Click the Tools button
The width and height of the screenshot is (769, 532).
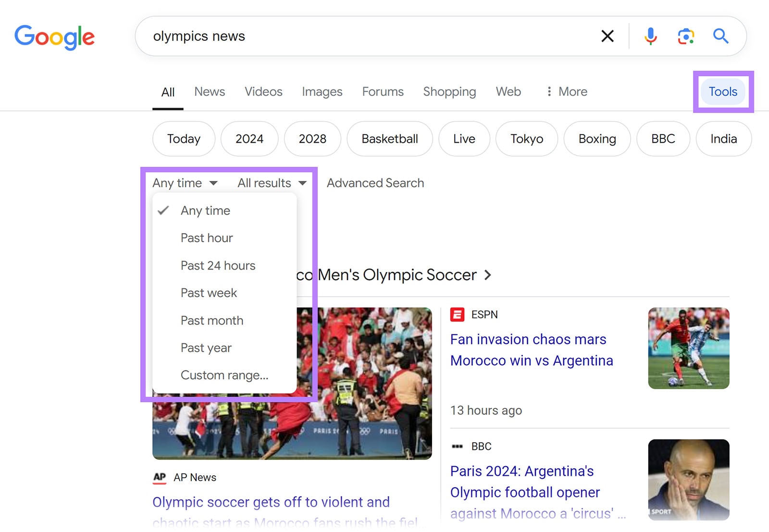[722, 91]
